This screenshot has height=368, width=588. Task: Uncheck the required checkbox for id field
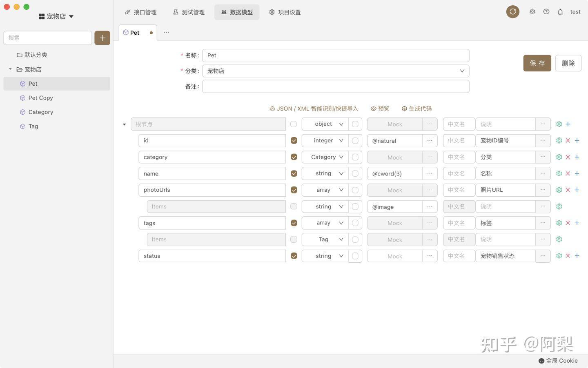pyautogui.click(x=294, y=140)
